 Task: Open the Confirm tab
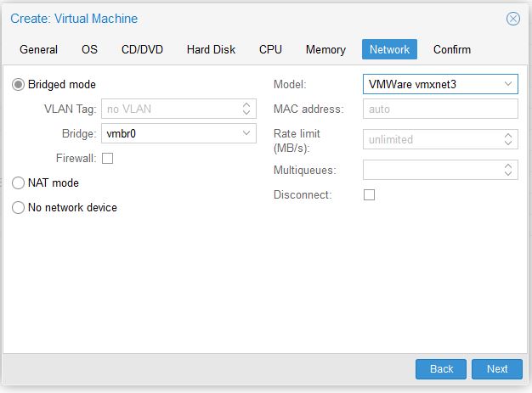[451, 49]
